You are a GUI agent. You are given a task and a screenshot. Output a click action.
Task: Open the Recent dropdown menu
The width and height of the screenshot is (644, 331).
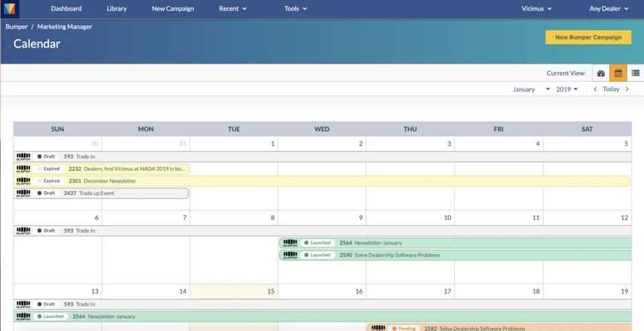click(233, 9)
